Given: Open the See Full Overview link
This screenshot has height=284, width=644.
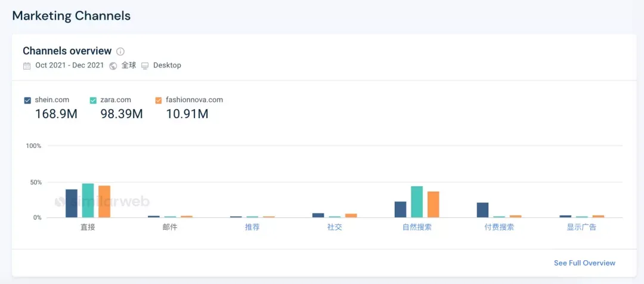Looking at the screenshot, I should (x=584, y=263).
